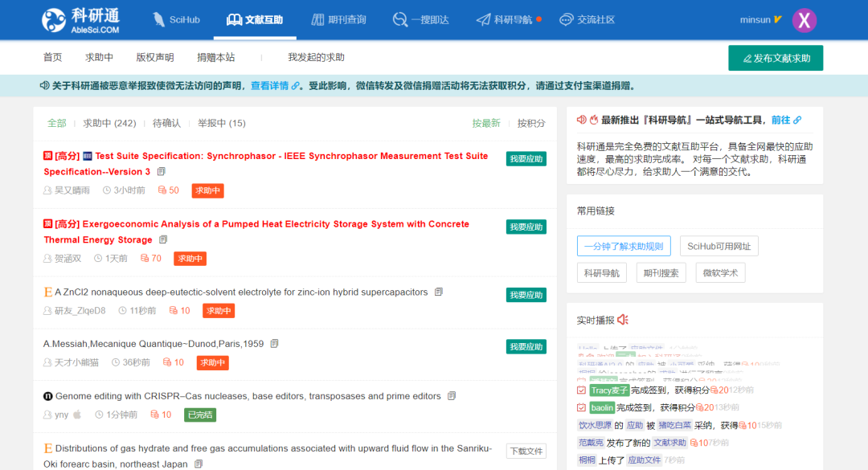868x470 pixels.
Task: Select the 待确认 filter tab
Action: pos(166,123)
